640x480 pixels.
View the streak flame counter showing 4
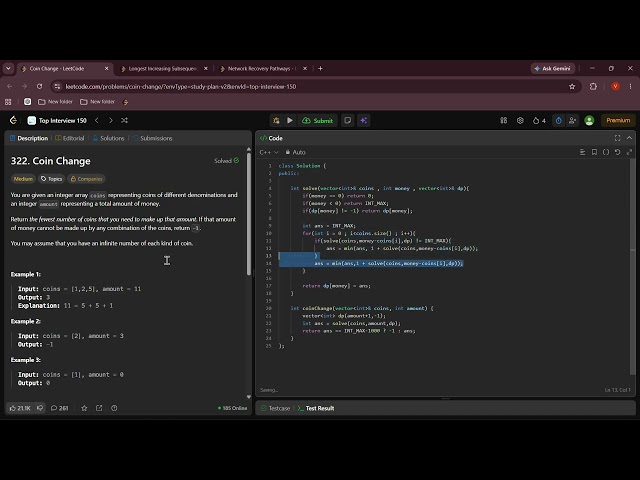[539, 120]
